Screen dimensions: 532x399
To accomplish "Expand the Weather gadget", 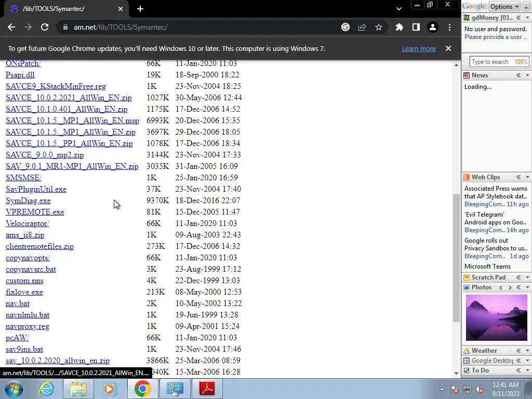I will [518, 351].
